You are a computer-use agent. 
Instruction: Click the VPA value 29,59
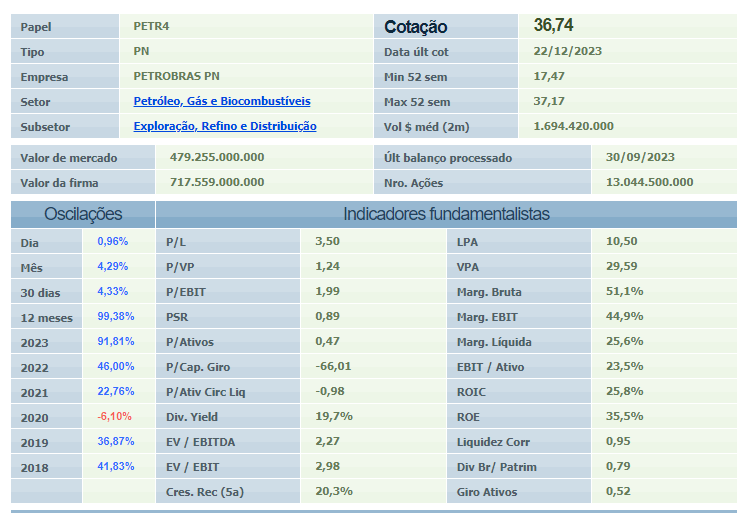pos(621,266)
